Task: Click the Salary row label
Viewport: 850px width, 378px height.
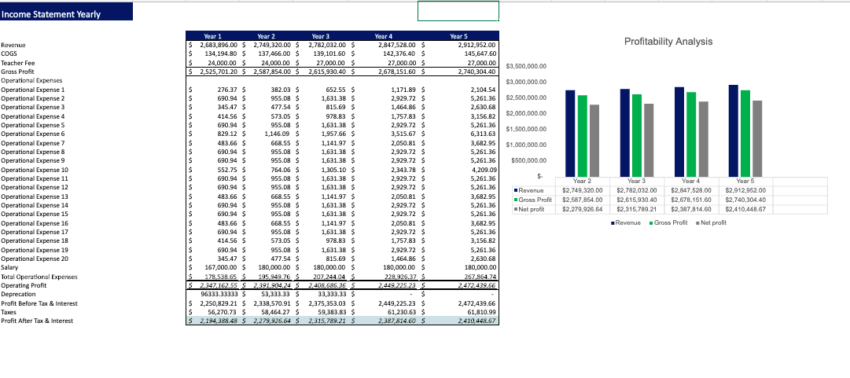Action: tap(9, 267)
